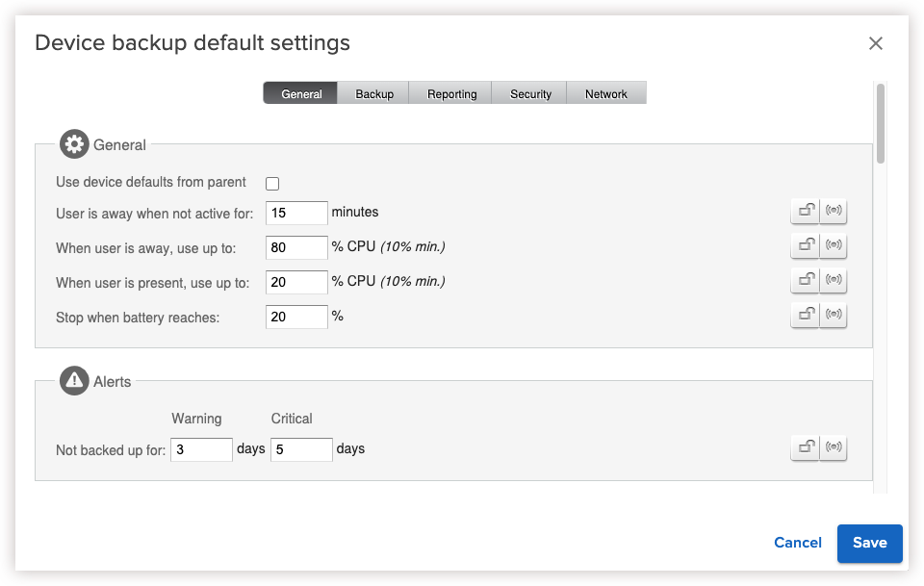Click the General section gear icon

(x=74, y=143)
